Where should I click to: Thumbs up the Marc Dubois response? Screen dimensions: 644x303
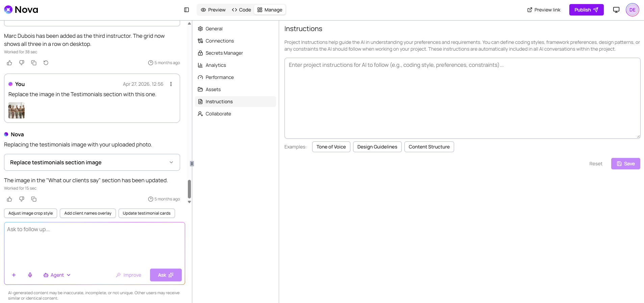tap(9, 63)
